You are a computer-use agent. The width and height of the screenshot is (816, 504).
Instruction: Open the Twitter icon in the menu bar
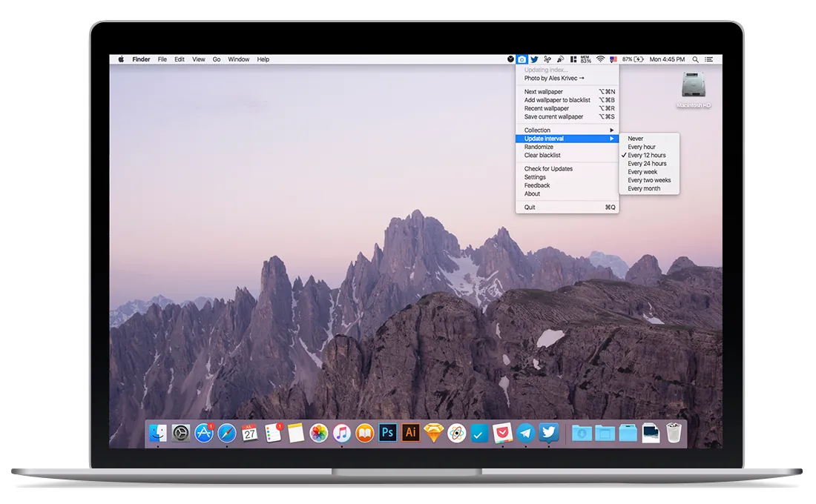click(534, 59)
